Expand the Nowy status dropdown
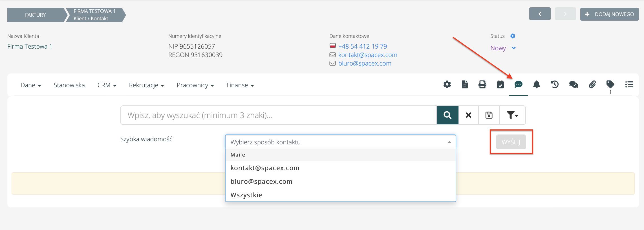 tap(503, 48)
